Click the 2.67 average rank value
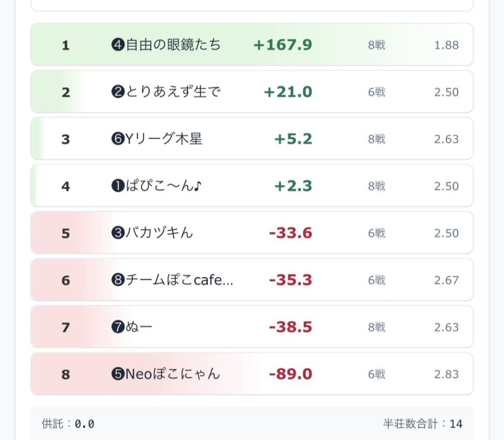 click(x=446, y=280)
